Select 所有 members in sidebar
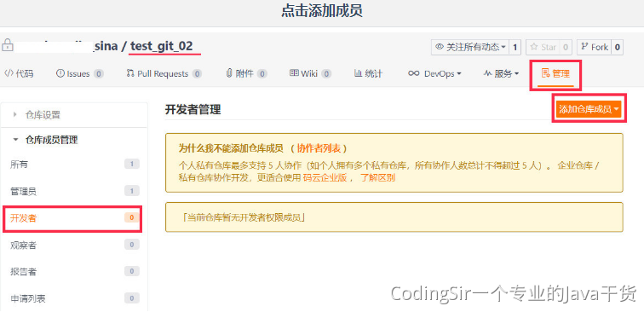The height and width of the screenshot is (312, 644). (74, 165)
